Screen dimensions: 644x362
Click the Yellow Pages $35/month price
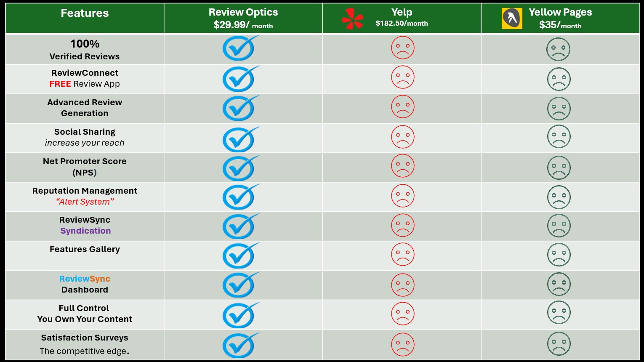[x=560, y=25]
